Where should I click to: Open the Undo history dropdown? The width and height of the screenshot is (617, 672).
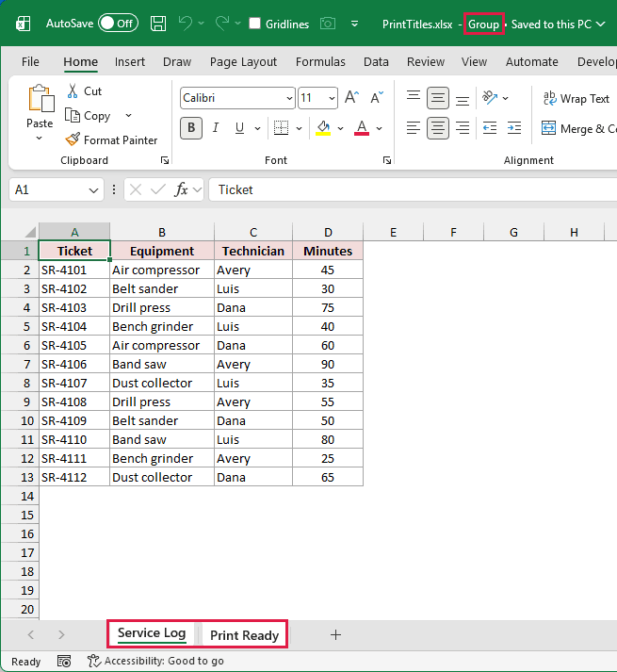pos(202,24)
